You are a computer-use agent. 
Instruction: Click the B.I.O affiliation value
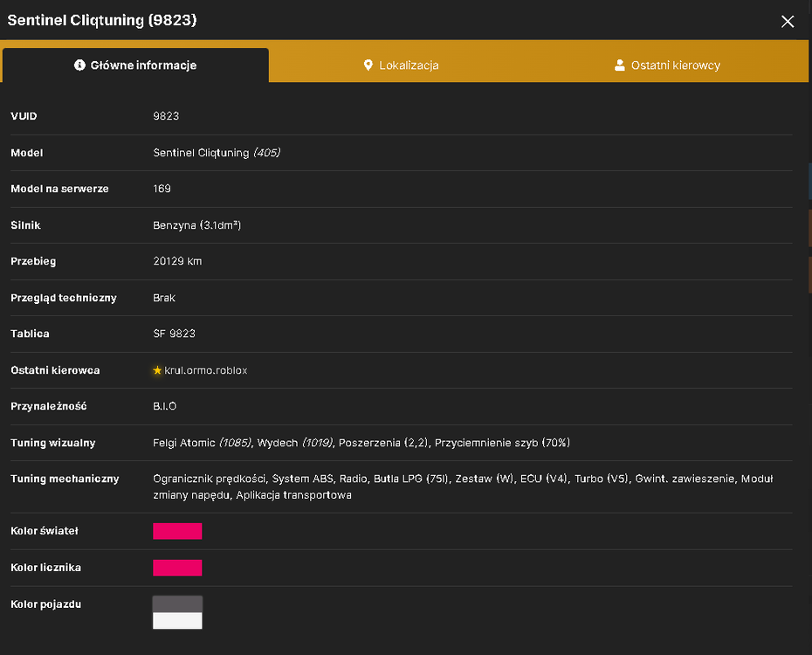[165, 406]
